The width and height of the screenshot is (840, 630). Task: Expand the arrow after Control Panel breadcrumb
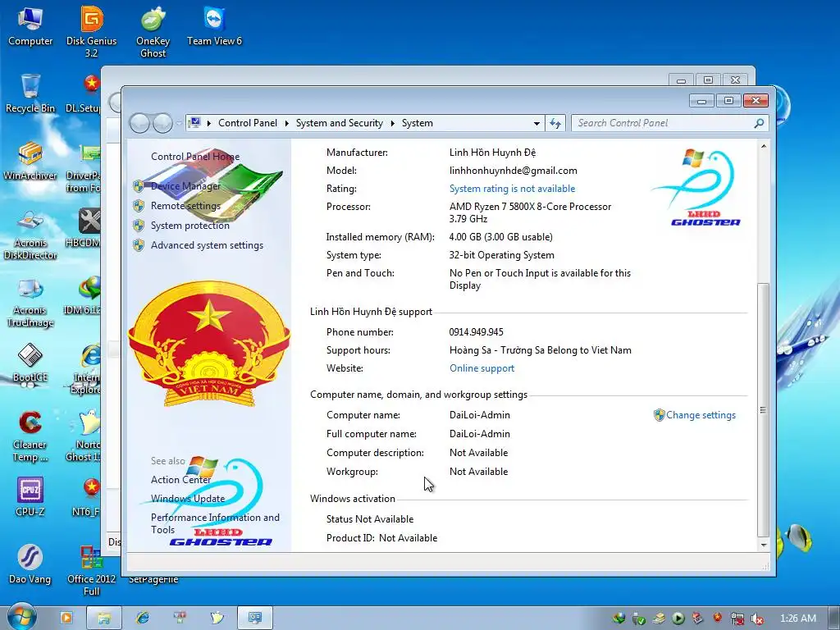point(286,123)
